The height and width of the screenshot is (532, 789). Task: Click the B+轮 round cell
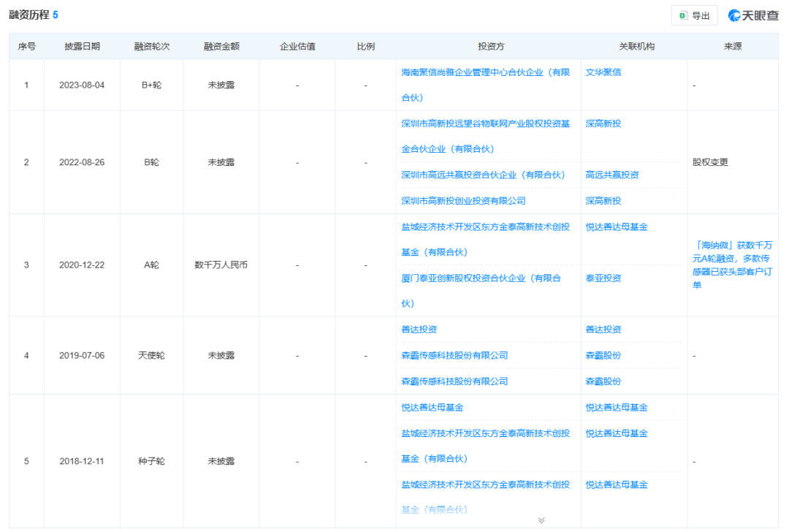(x=151, y=85)
